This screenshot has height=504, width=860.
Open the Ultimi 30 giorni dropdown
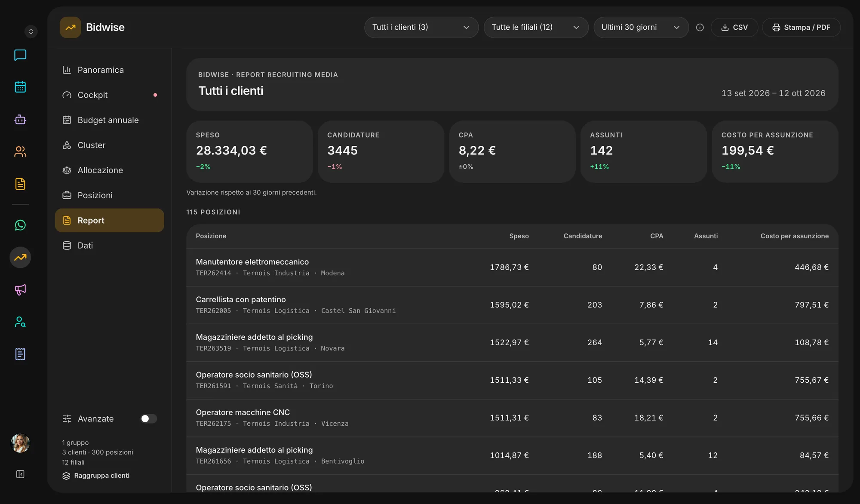click(641, 28)
